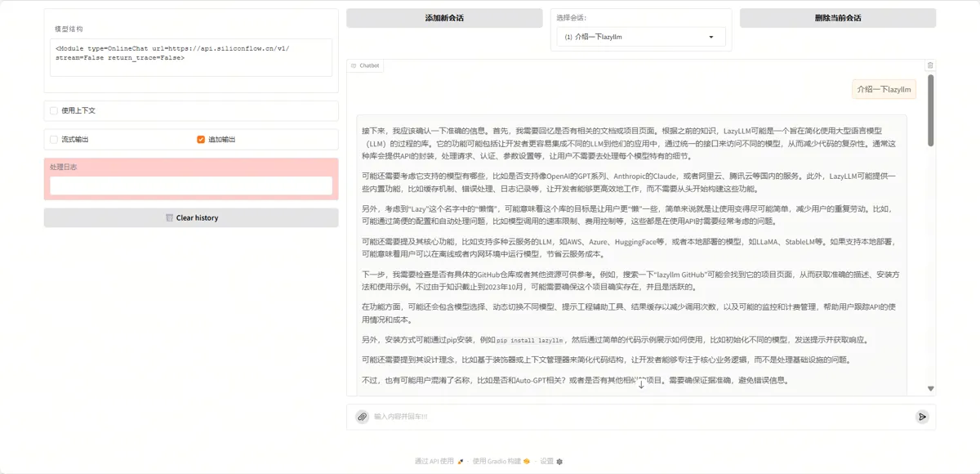This screenshot has height=474, width=980.
Task: Click the Clear history button
Action: pyautogui.click(x=191, y=218)
